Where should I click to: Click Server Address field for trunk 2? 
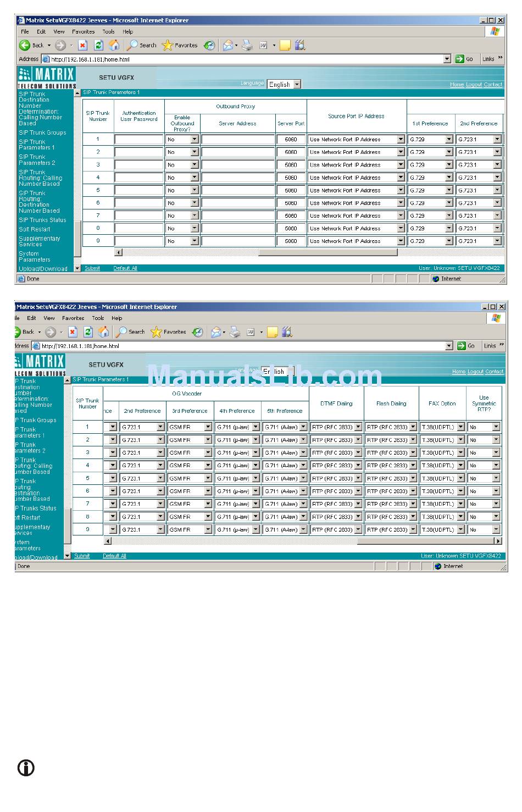238,152
